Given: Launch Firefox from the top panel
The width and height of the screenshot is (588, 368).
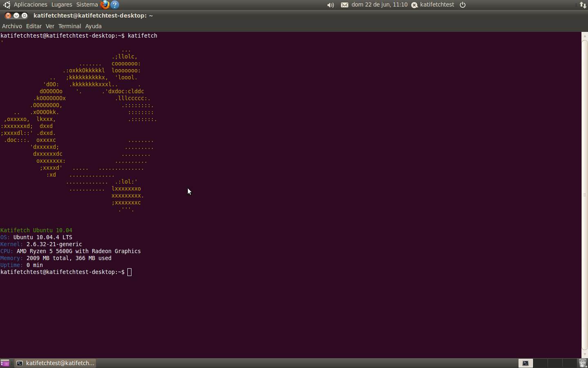Looking at the screenshot, I should 105,4.
